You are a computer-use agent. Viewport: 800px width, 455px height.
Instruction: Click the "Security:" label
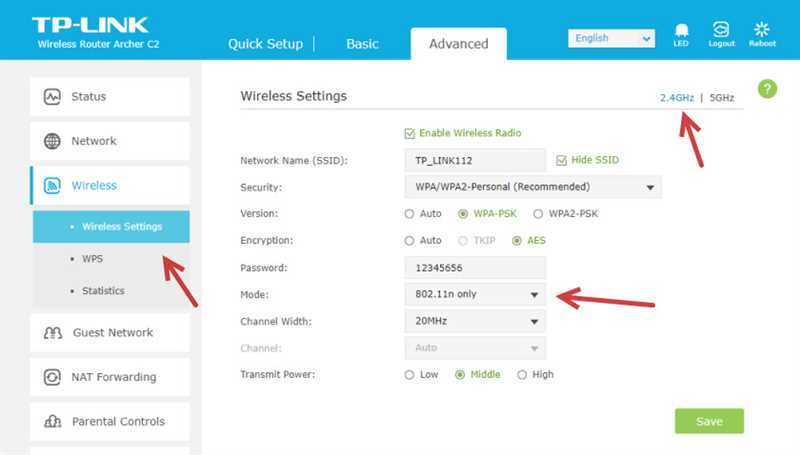coord(261,188)
